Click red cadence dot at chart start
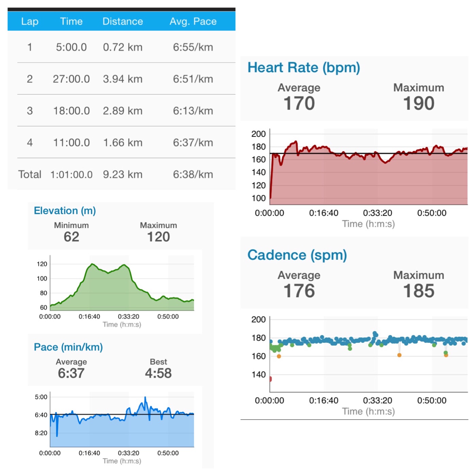Image resolution: width=476 pixels, height=476 pixels. [x=270, y=379]
